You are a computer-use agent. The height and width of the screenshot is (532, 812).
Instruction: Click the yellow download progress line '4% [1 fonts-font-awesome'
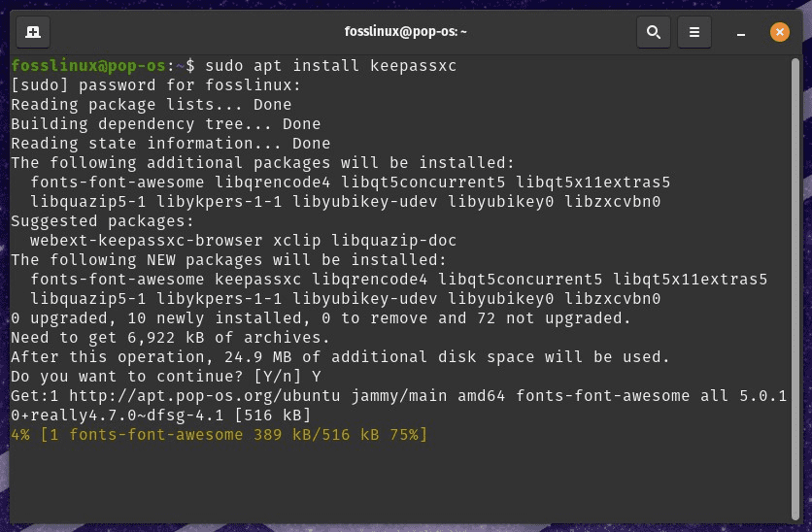click(x=219, y=435)
